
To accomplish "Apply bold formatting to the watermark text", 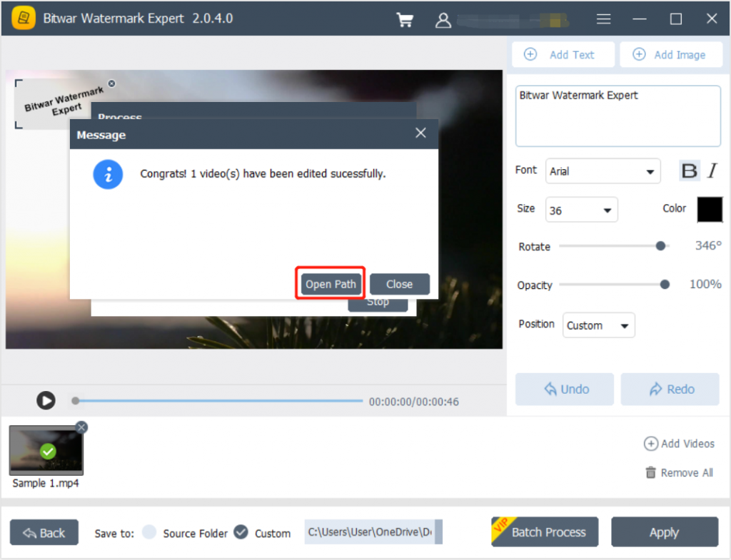I will (688, 170).
